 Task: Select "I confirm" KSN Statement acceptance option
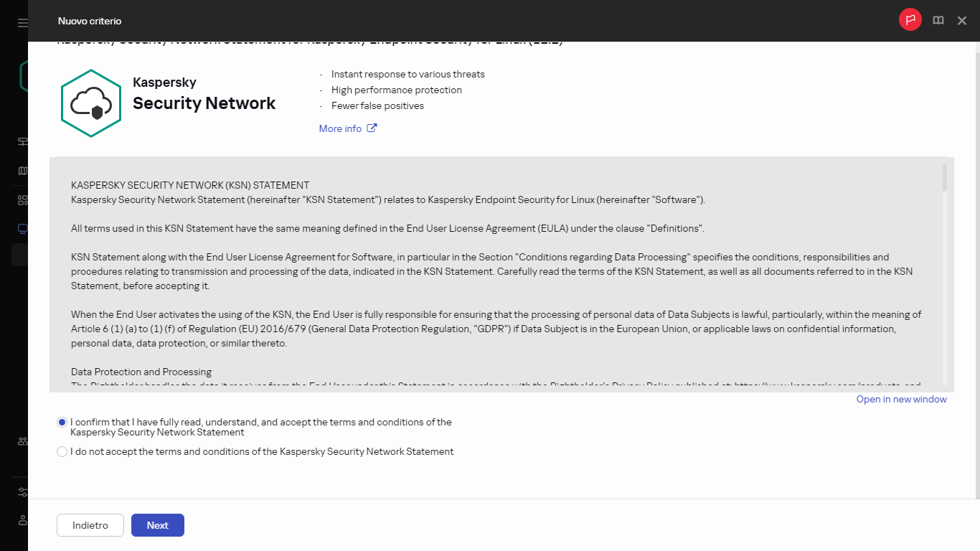pos(62,423)
